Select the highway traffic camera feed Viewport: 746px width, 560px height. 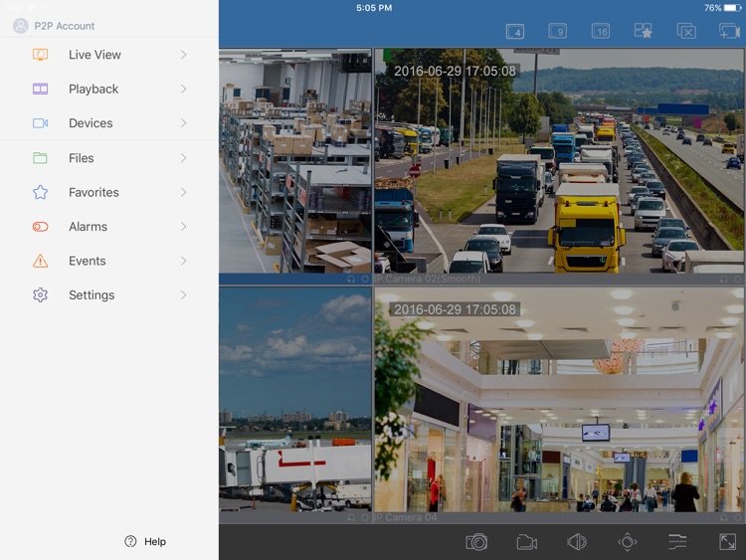559,160
